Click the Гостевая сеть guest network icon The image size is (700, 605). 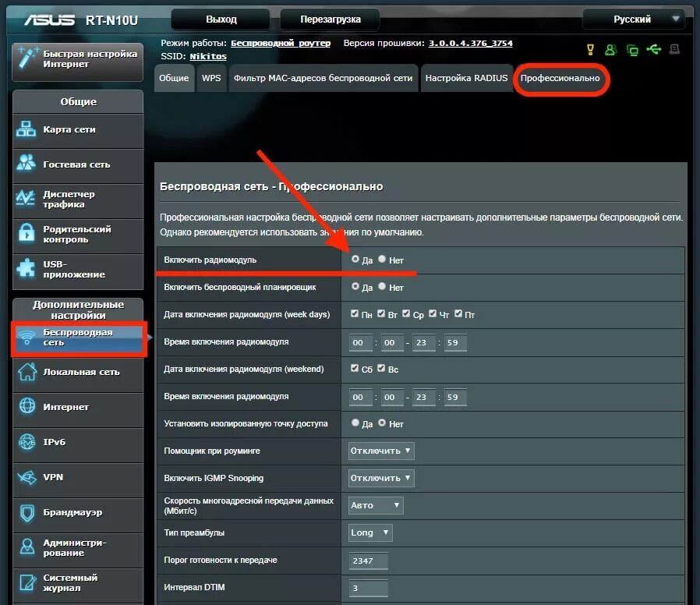26,163
